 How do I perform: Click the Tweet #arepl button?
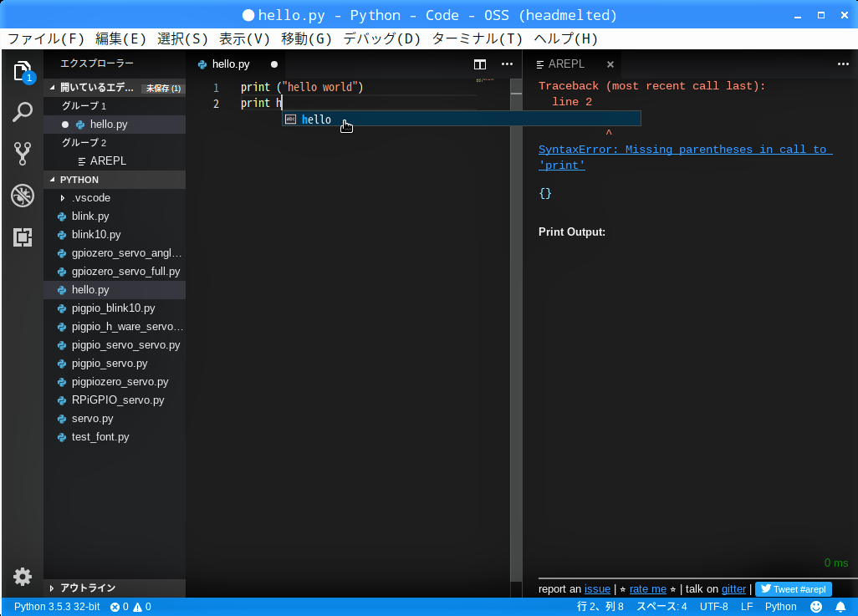[x=794, y=589]
